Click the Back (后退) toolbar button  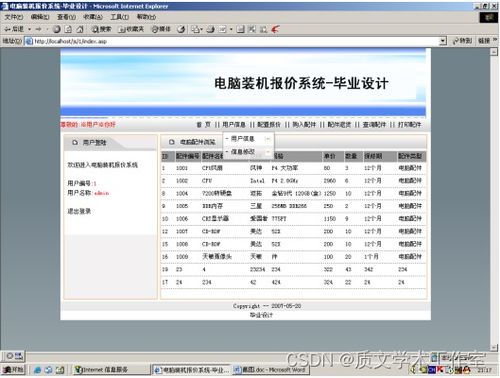[14, 29]
